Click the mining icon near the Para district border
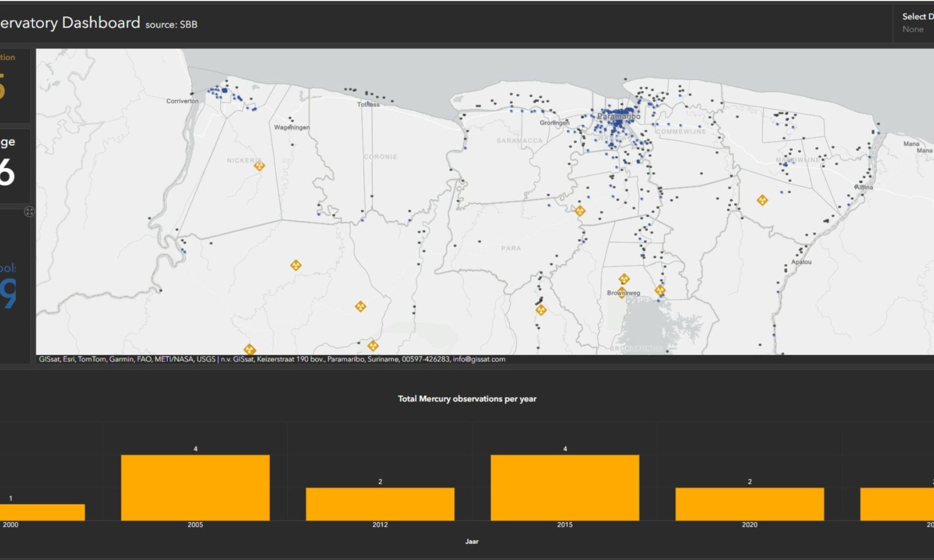Viewport: 934px width, 560px height. click(580, 211)
